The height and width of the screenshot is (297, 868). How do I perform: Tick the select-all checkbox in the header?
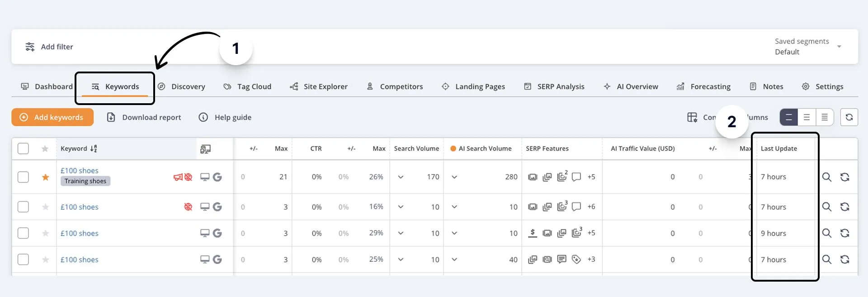point(23,148)
